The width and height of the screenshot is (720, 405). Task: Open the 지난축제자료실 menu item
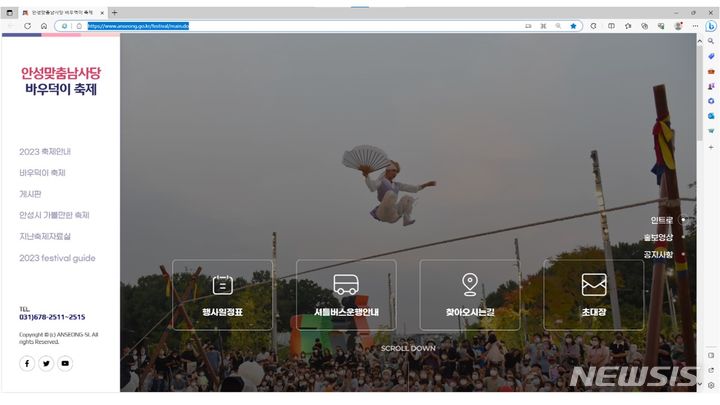45,236
